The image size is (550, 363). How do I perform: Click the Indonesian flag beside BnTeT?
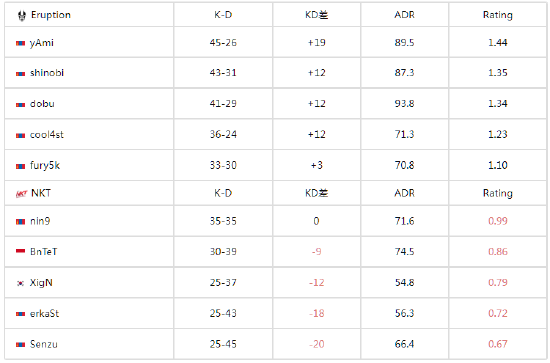(20, 251)
